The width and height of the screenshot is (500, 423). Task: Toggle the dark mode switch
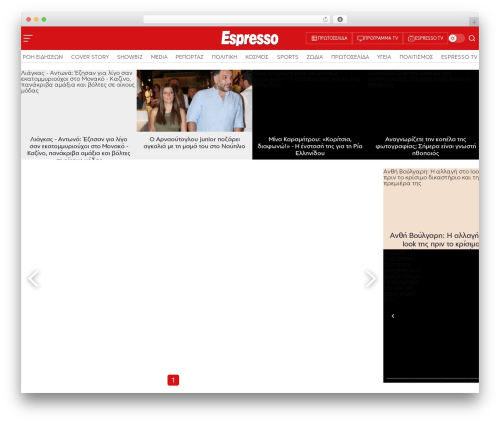tap(456, 38)
